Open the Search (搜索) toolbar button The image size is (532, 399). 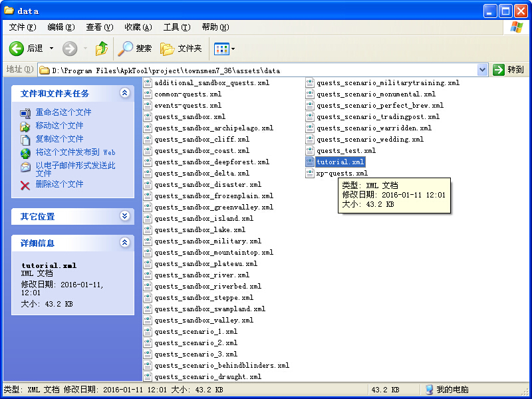(135, 49)
